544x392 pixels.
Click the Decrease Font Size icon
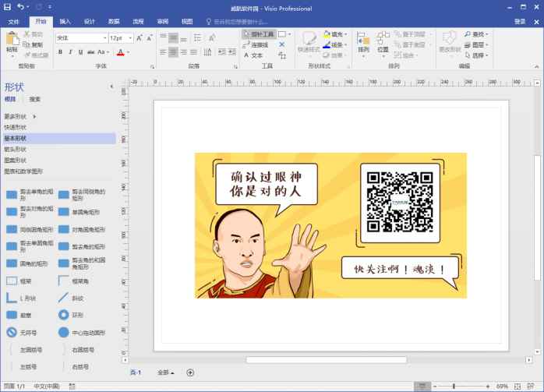click(x=150, y=38)
